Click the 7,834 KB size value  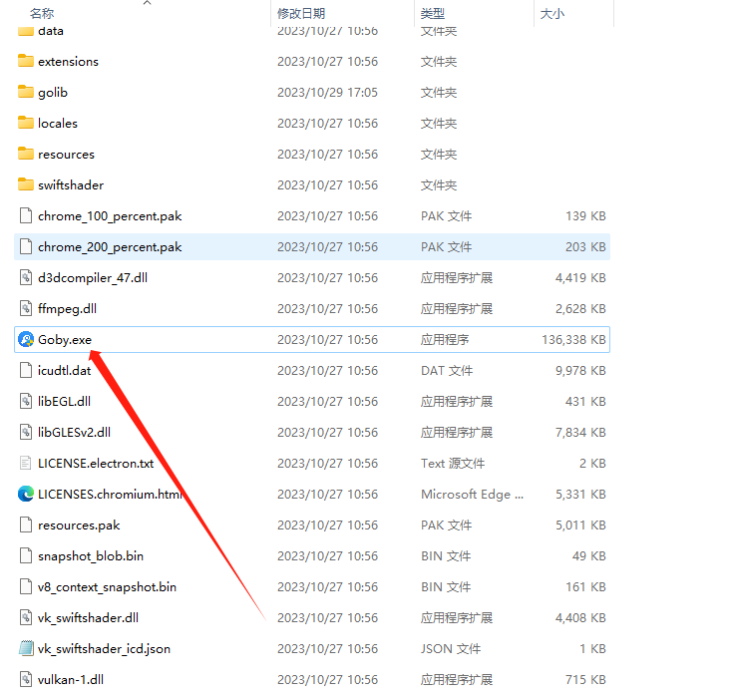[580, 432]
